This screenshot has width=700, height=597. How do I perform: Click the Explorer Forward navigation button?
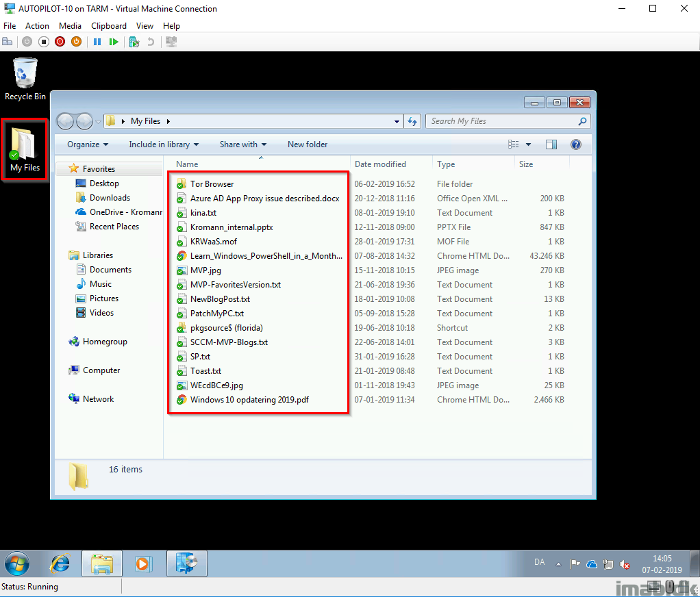point(84,121)
